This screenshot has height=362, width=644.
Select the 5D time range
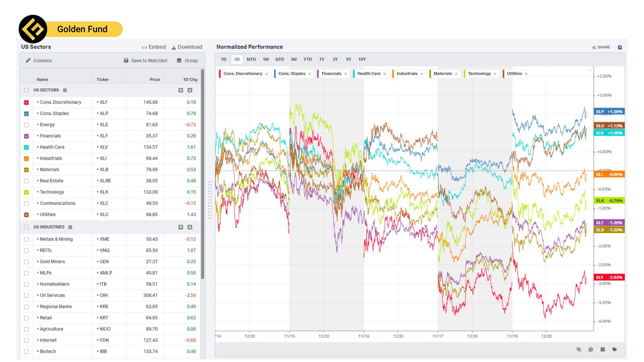click(x=237, y=60)
